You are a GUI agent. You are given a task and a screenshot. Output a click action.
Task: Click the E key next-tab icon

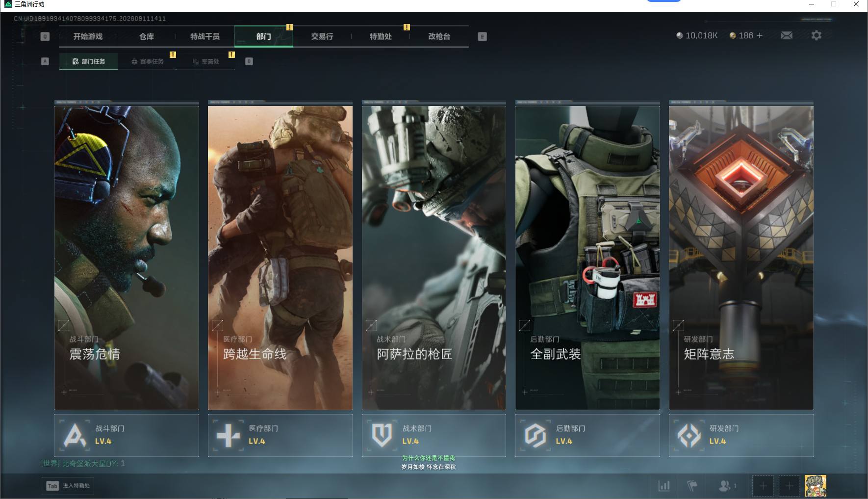[483, 36]
